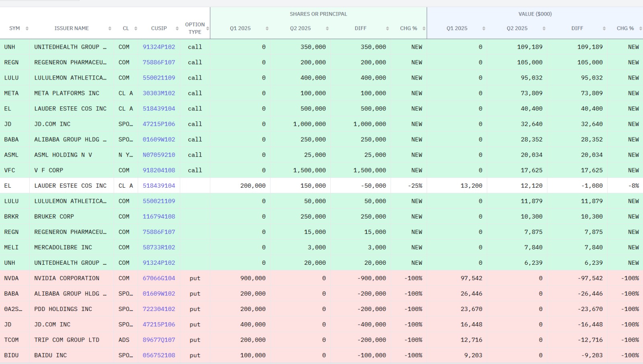
Task: Open Baidu CUSIP link 056752108
Action: click(x=159, y=356)
